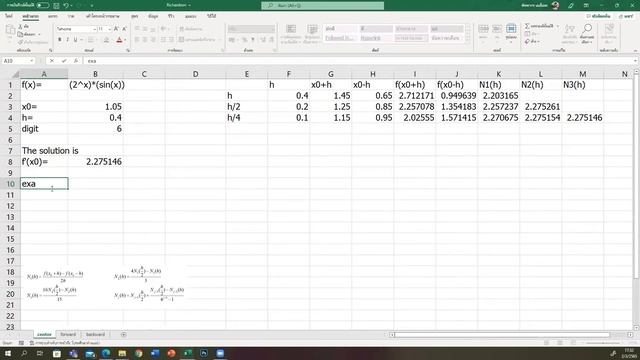Open Chrome from the taskbar

138,353
